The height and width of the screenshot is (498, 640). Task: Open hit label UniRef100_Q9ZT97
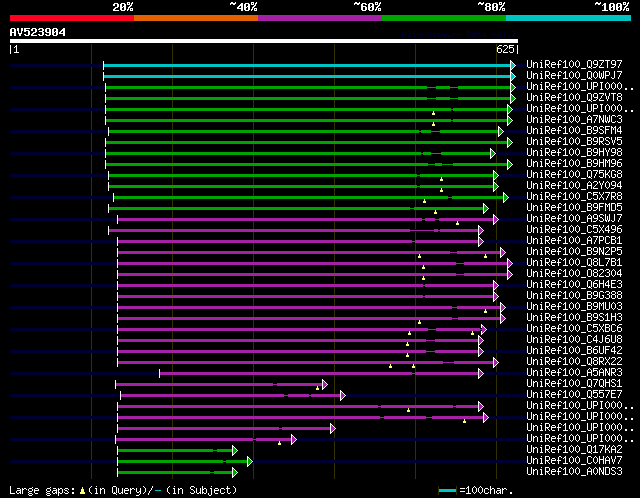574,64
